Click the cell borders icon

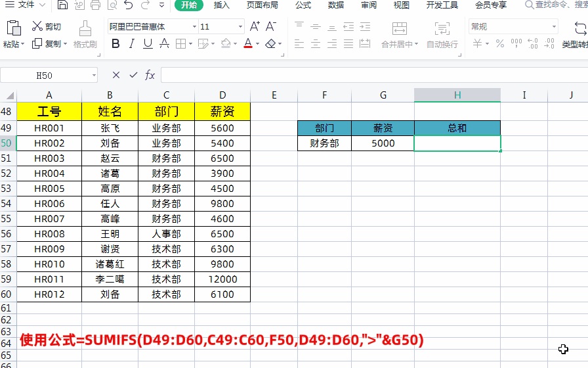(x=181, y=44)
